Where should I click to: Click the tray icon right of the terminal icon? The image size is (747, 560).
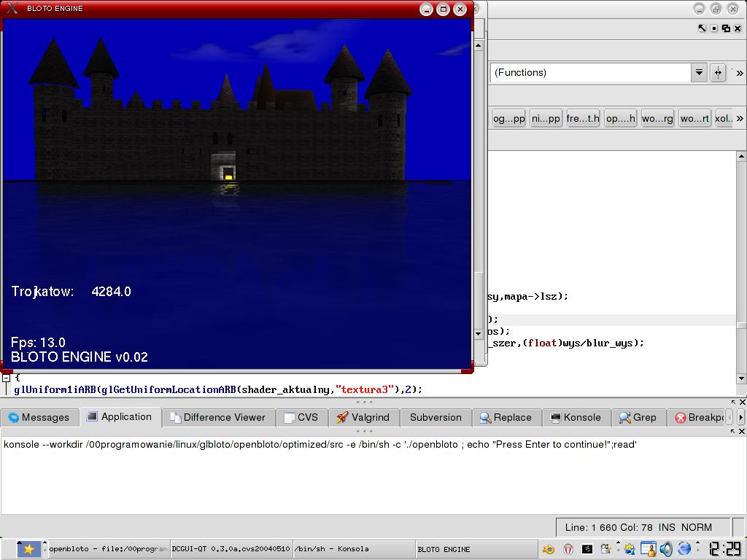tap(606, 550)
